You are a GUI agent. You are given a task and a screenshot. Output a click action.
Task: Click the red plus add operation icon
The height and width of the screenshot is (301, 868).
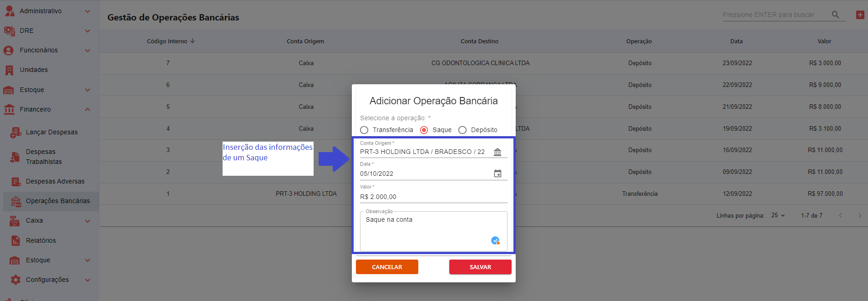tap(860, 15)
